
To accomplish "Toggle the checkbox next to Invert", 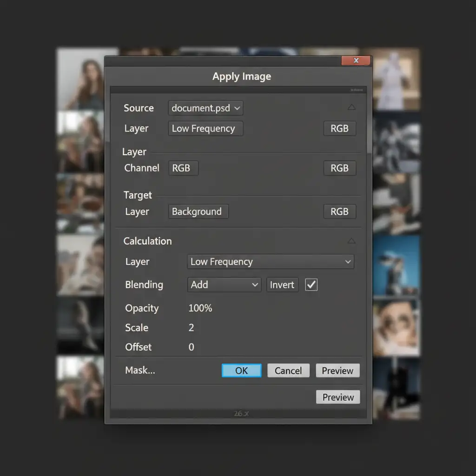I will click(311, 285).
